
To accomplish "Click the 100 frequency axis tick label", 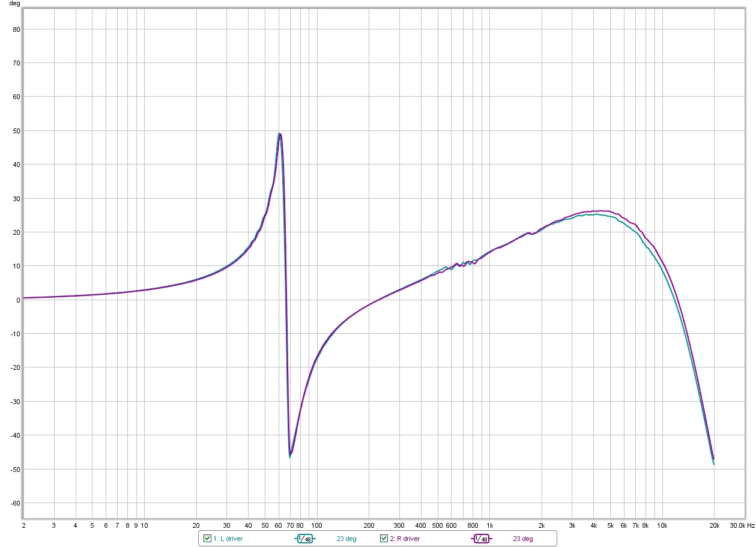I will [x=316, y=525].
